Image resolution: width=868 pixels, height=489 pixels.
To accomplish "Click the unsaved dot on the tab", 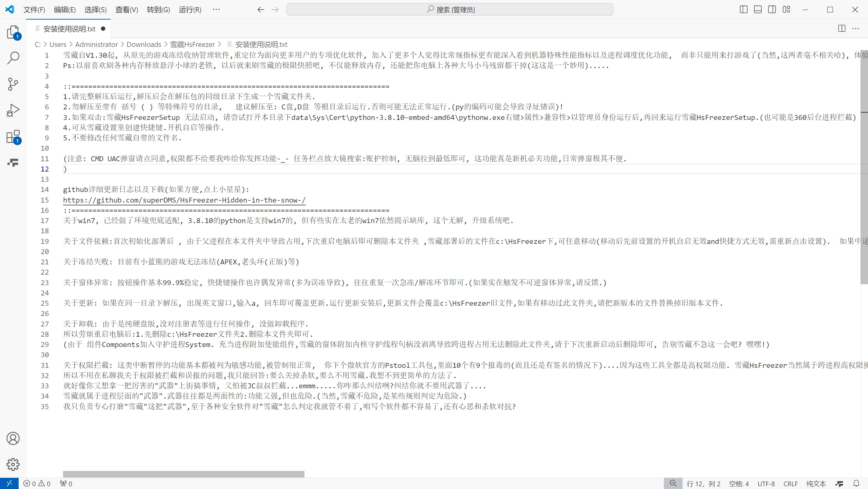I will (x=103, y=29).
